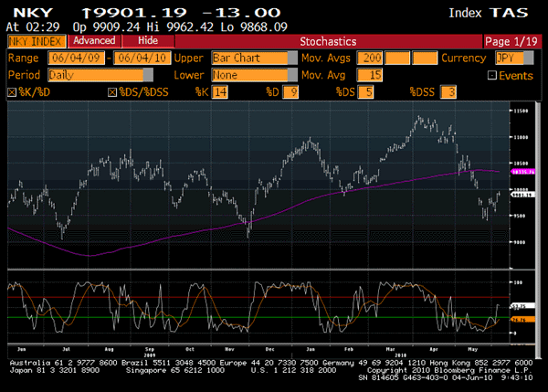This screenshot has height=392, width=548.
Task: Open the Period Daily dropdown
Action: [100, 75]
